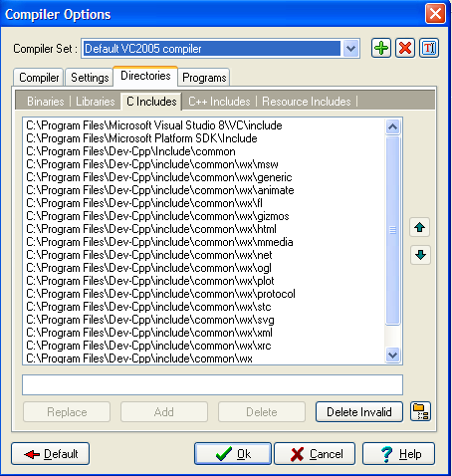The height and width of the screenshot is (476, 452).
Task: Switch to the Compiler tab
Action: (39, 78)
